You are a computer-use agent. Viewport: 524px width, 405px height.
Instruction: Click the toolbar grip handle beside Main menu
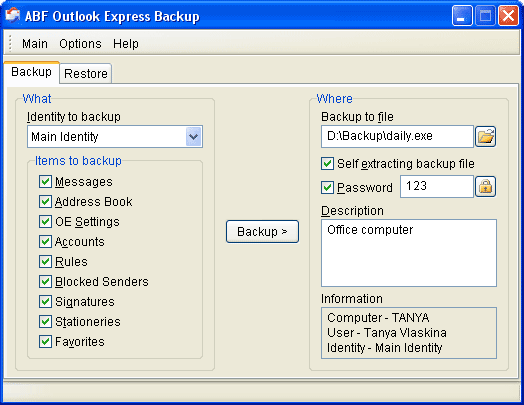(x=10, y=44)
